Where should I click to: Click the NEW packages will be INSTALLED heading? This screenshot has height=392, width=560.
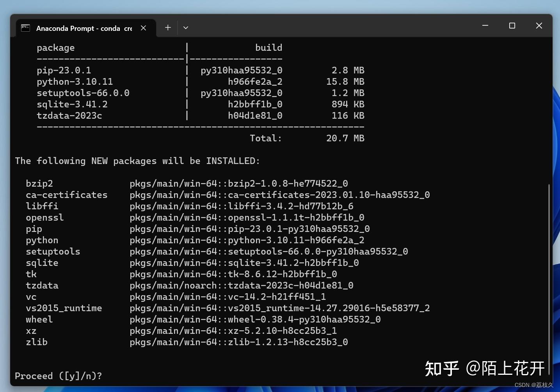point(137,160)
